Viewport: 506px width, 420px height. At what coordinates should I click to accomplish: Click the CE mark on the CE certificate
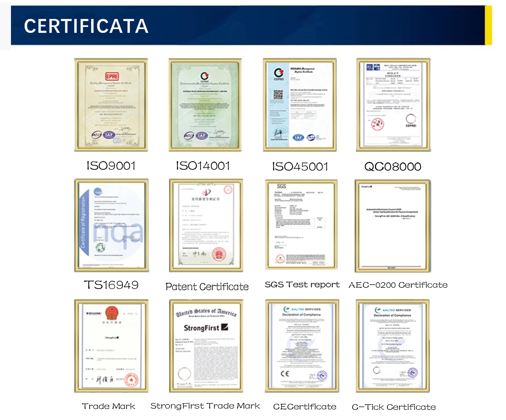pos(285,373)
